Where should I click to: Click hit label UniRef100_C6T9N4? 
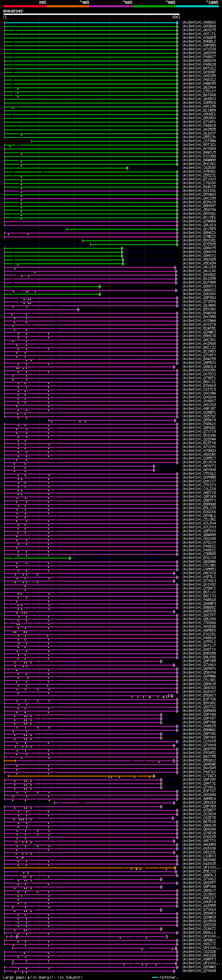199,141
